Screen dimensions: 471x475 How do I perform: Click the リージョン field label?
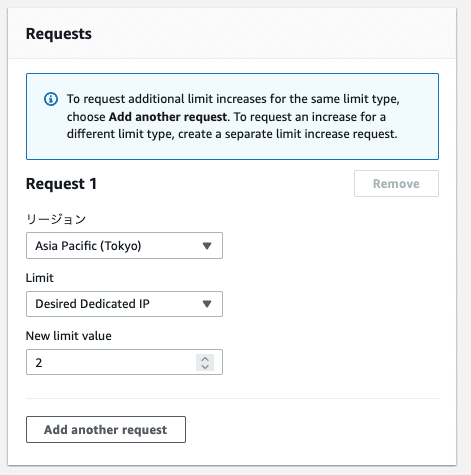tap(56, 219)
